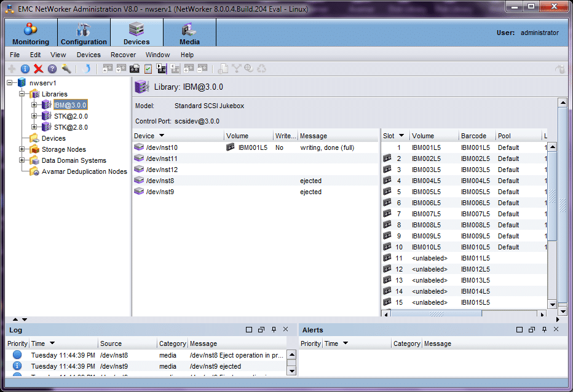This screenshot has height=392, width=573.
Task: Collapse the Libraries tree node
Action: [x=22, y=94]
